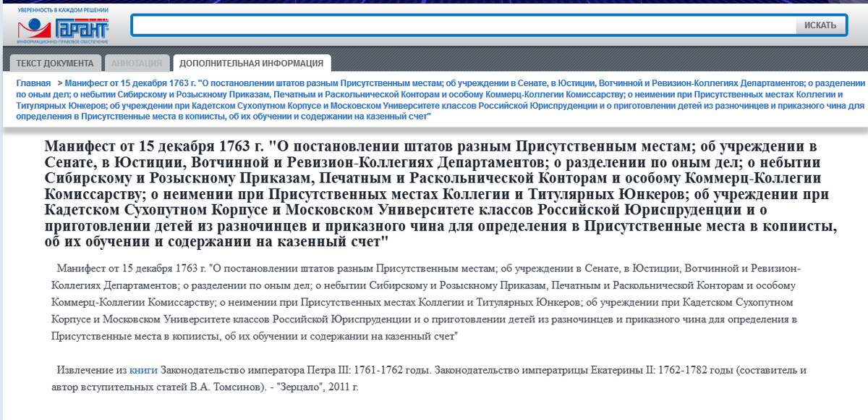Click the ИСКАТЬ search button
This screenshot has width=868, height=420.
coord(820,25)
